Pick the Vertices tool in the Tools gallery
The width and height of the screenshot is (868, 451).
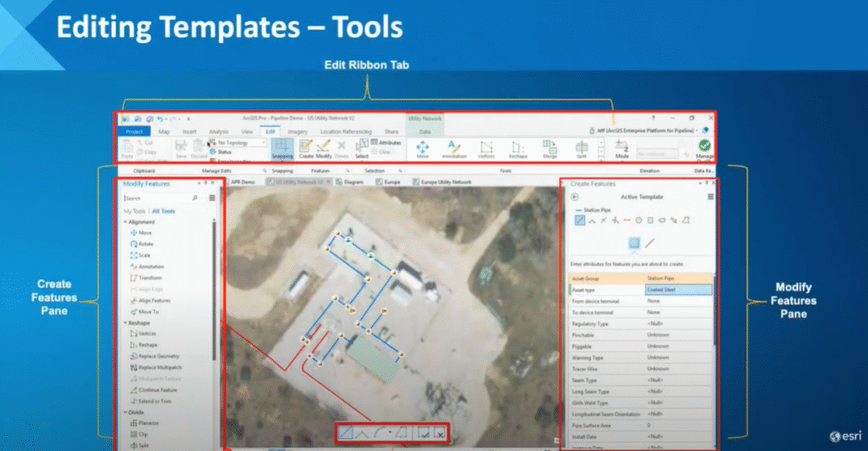point(486,149)
